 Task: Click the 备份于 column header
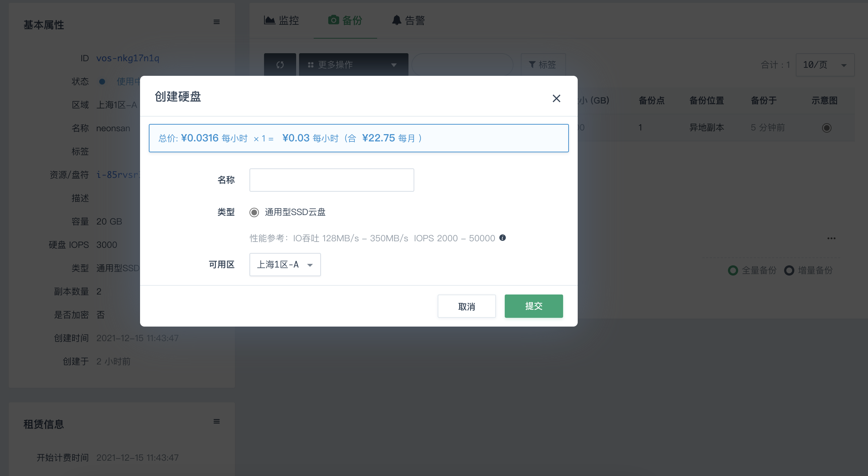[x=764, y=101]
